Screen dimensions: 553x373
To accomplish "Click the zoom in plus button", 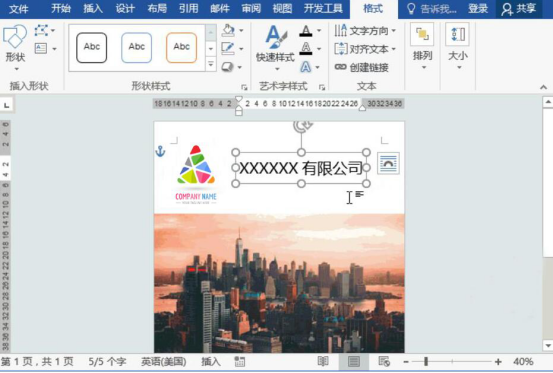I will click(498, 362).
